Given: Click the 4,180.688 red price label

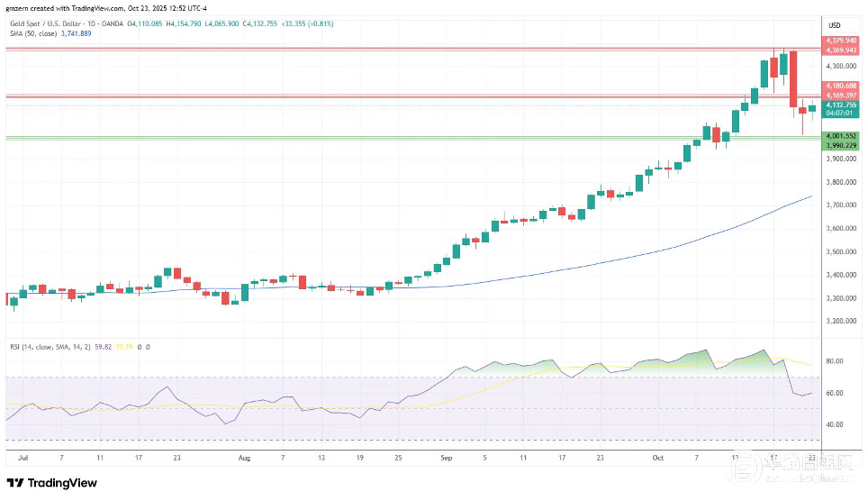Looking at the screenshot, I should [840, 86].
